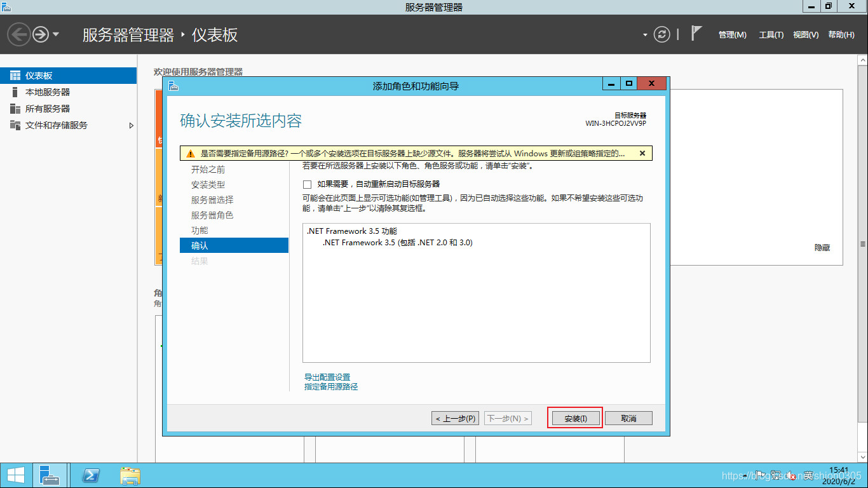The image size is (868, 488).
Task: Click the forward navigation arrow in Server Manager
Action: [41, 34]
